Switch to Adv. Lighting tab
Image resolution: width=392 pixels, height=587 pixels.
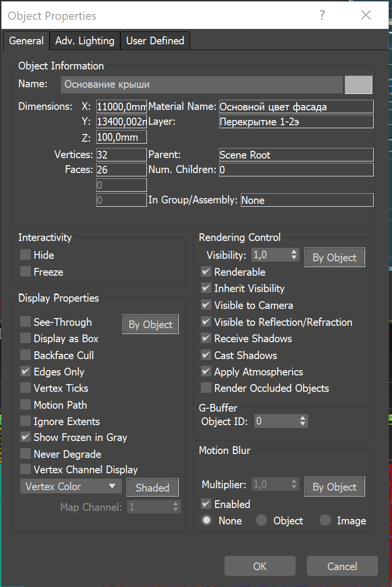(x=85, y=41)
